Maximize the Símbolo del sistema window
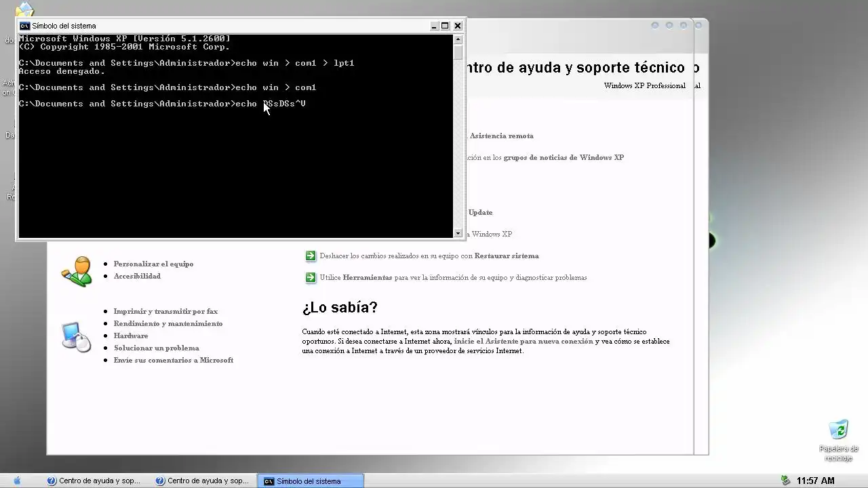Screen dimensions: 868x488 pyautogui.click(x=446, y=26)
